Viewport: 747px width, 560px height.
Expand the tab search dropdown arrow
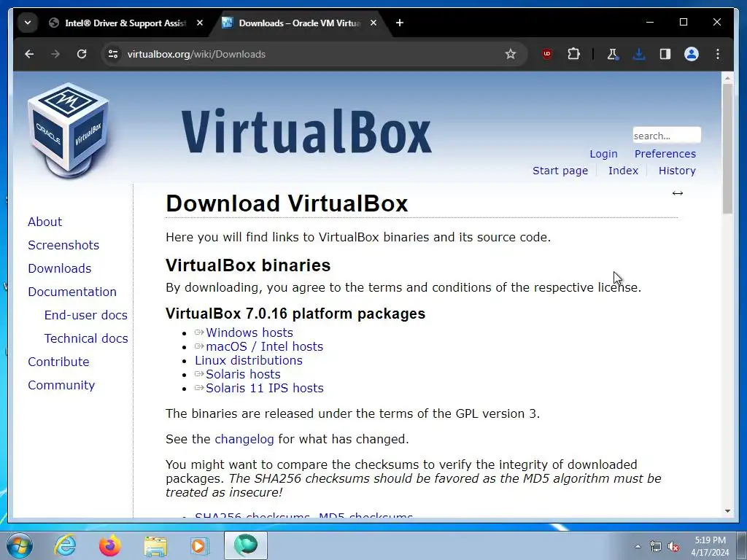click(28, 23)
